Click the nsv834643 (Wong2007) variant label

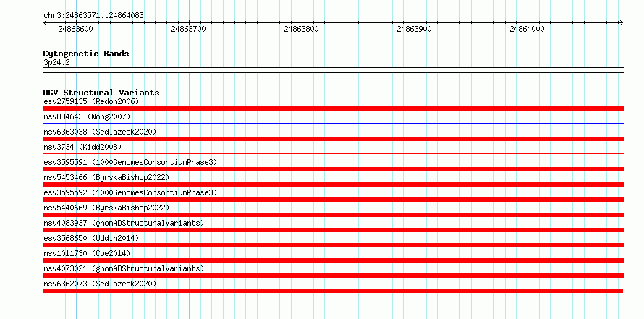87,116
